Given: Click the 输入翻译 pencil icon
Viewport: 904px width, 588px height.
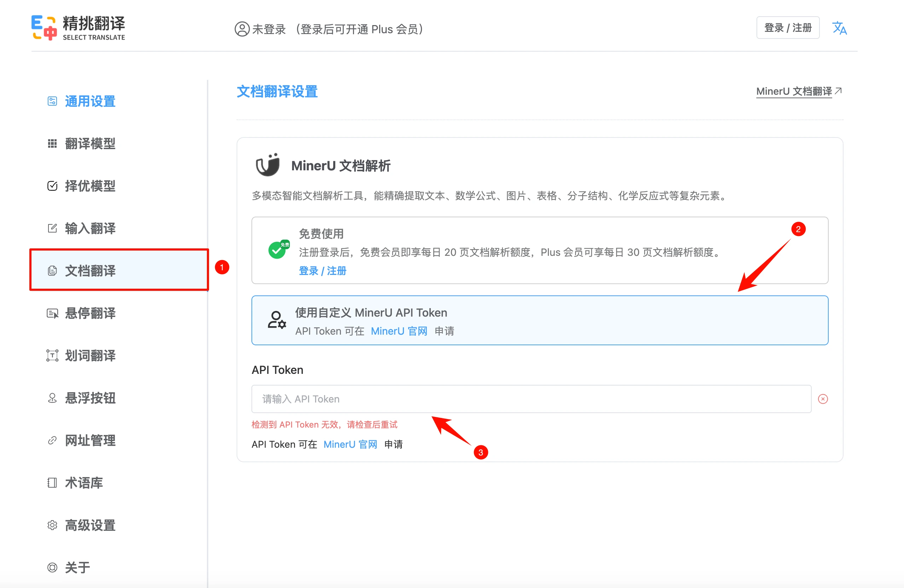Looking at the screenshot, I should click(52, 228).
